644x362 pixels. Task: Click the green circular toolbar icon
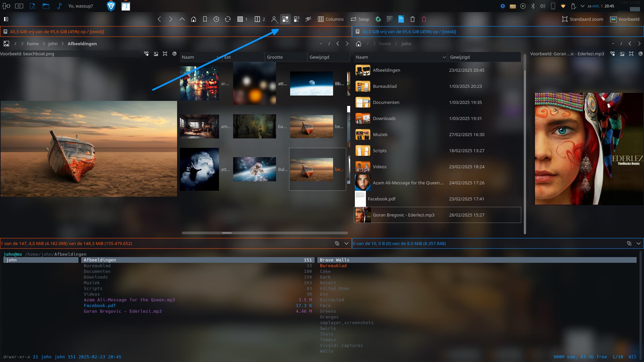[x=378, y=19]
